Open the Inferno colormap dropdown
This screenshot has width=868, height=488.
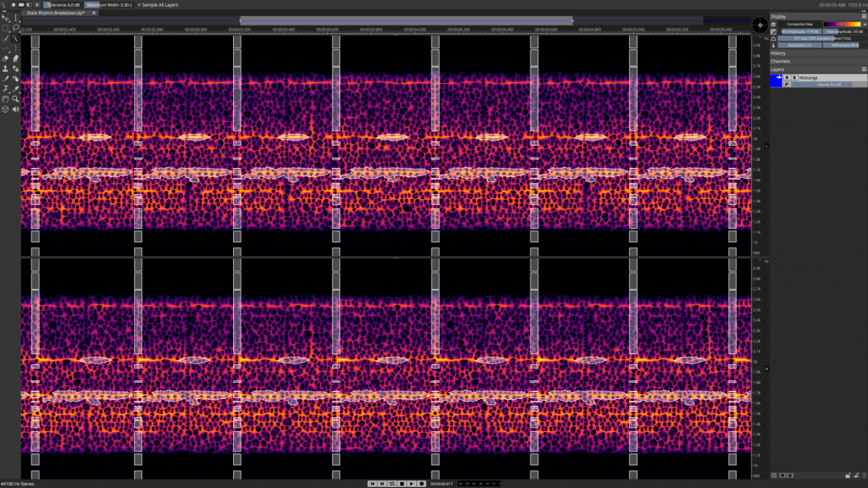[x=865, y=25]
